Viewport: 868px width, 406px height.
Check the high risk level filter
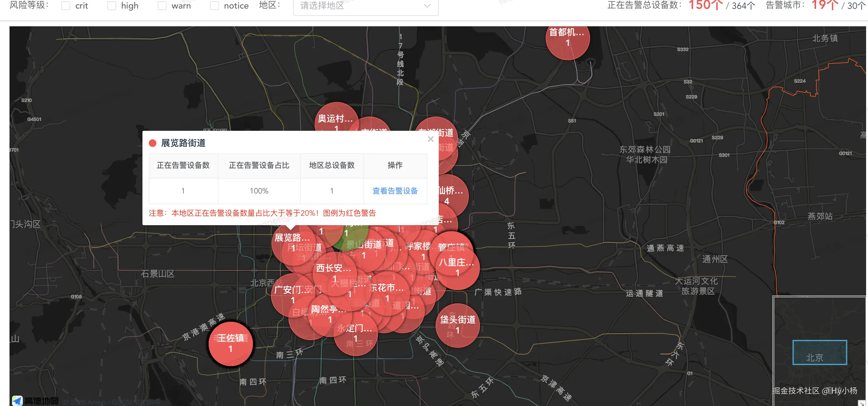[x=111, y=6]
